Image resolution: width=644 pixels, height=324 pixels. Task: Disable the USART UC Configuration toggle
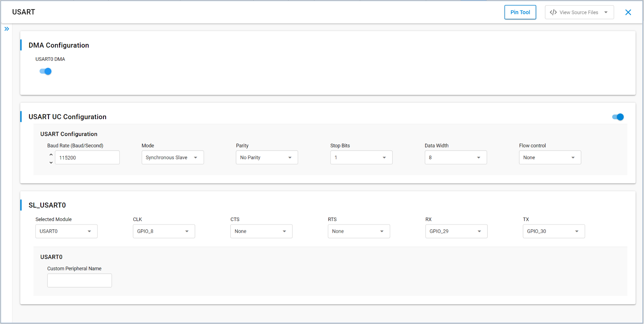pos(618,117)
